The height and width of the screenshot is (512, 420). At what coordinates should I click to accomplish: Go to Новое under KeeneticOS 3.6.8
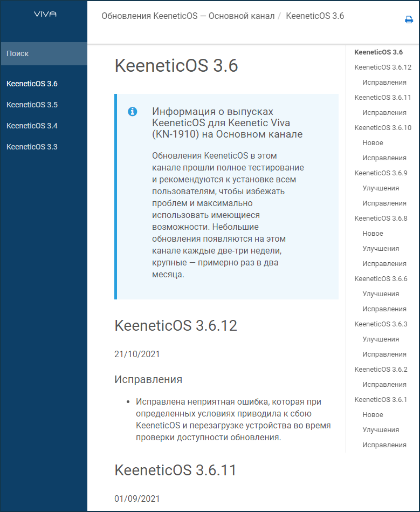tap(373, 234)
